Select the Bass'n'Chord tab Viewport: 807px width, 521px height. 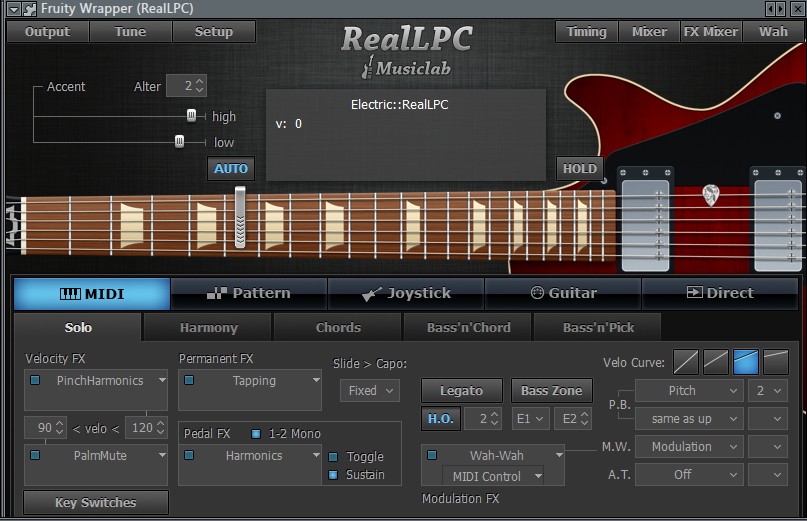(468, 327)
